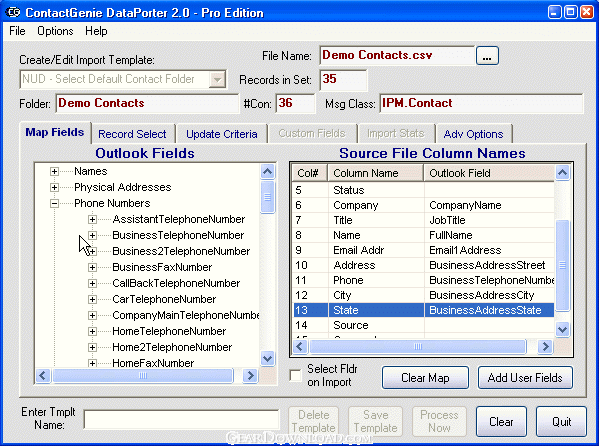Expand the HomeTelephoneNumber node
Screen dimensions: 599x446
92,331
